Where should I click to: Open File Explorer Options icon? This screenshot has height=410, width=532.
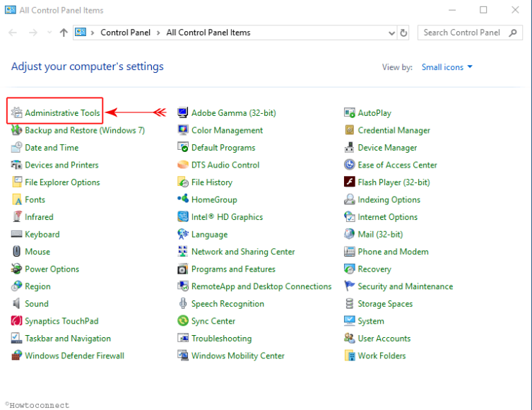[17, 182]
